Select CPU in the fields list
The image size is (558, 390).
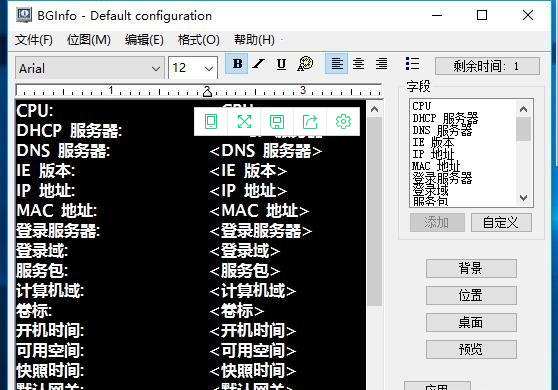[422, 106]
